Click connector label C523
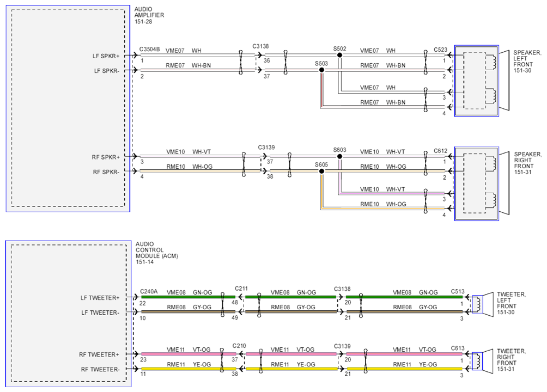 440,50
